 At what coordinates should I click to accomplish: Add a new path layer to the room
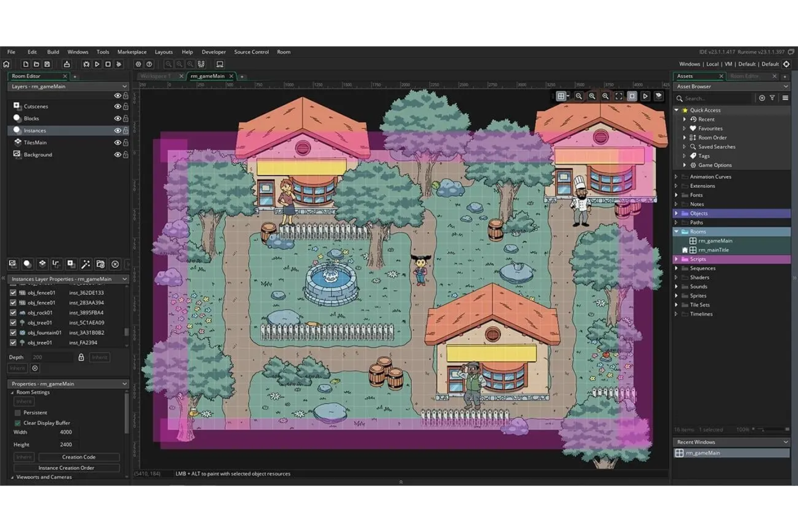coord(56,264)
